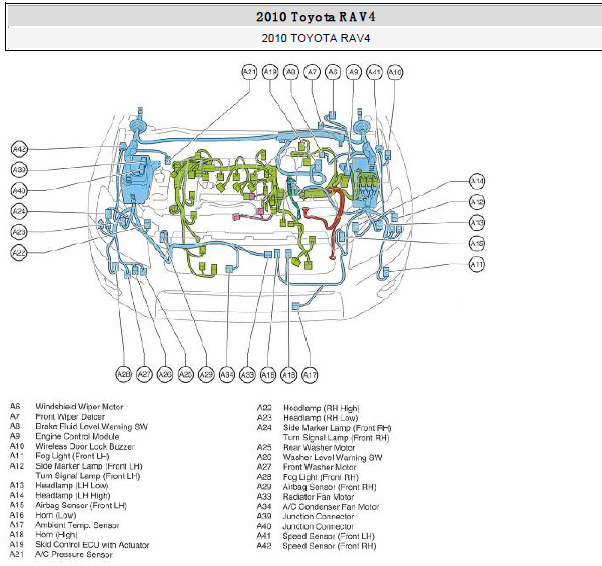Click "Rear Washer Motor" legend text

pos(319,448)
